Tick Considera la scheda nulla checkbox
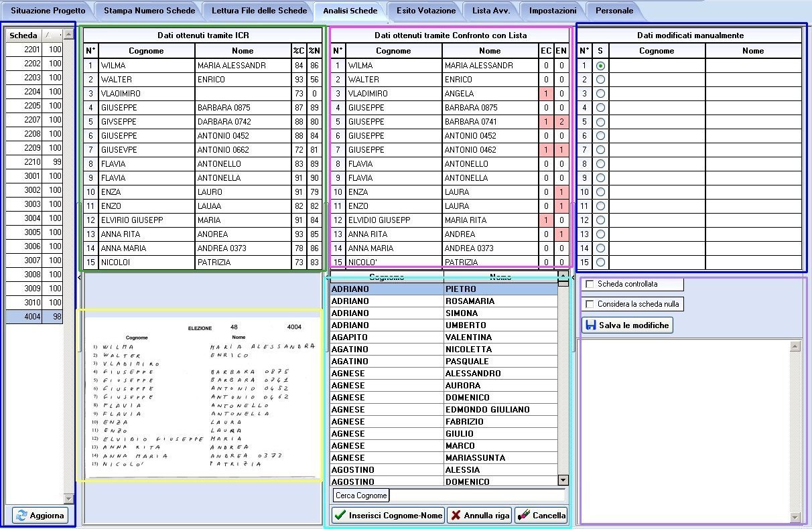Image resolution: width=812 pixels, height=529 pixels. (x=590, y=304)
